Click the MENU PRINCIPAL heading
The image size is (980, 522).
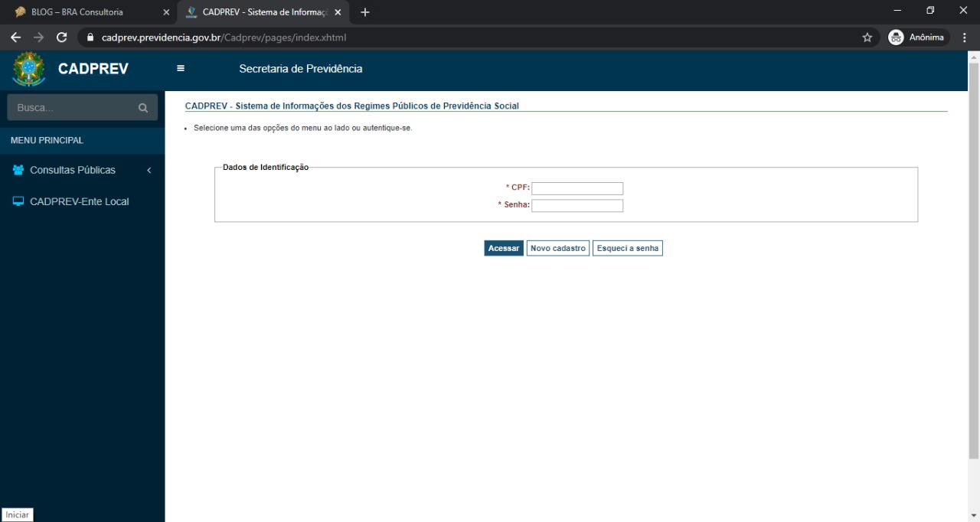[47, 141]
